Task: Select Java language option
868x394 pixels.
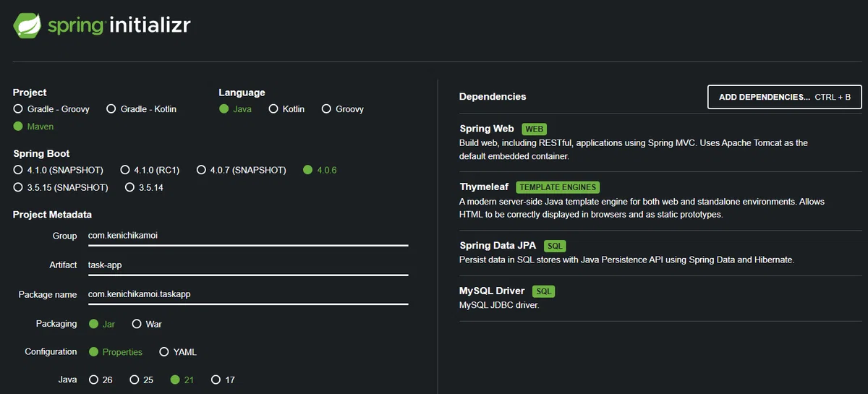Action: click(236, 109)
